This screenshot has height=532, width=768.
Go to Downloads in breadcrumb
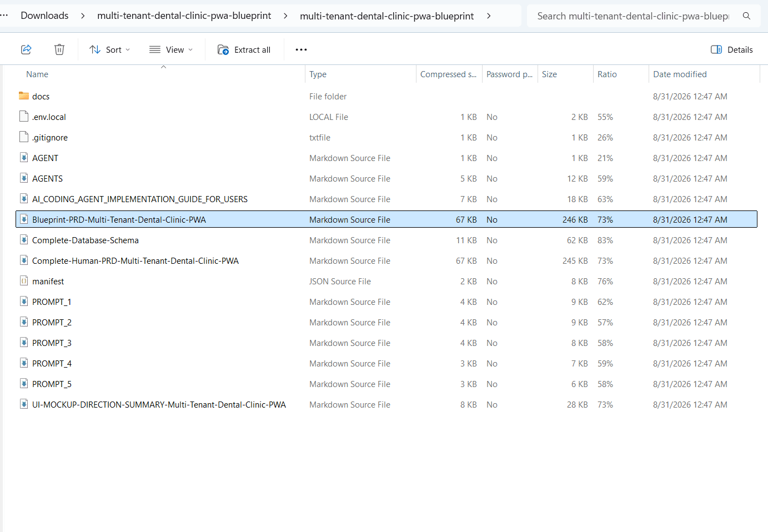coord(44,16)
